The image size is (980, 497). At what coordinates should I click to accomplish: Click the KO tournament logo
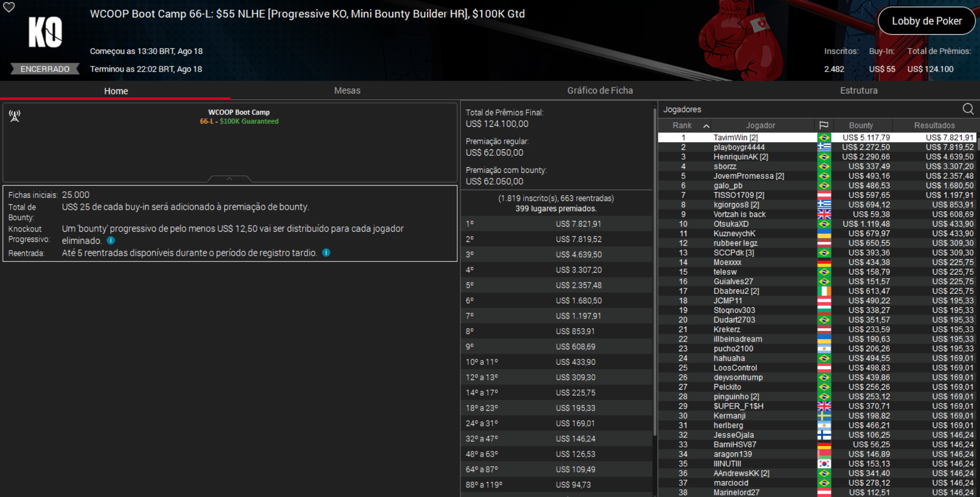[45, 32]
